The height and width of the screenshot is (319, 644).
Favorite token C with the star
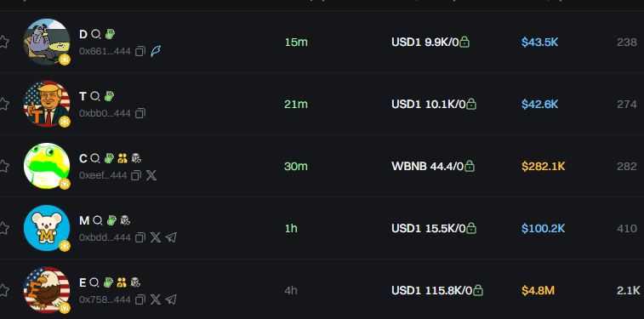pos(3,166)
